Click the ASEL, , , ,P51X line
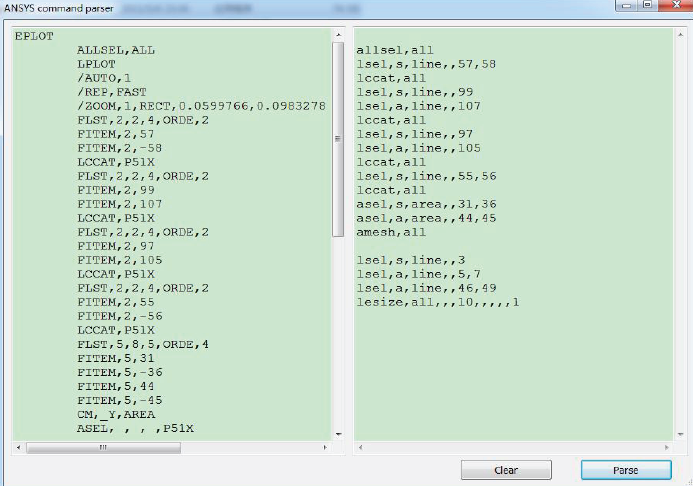The width and height of the screenshot is (693, 486). click(x=135, y=429)
